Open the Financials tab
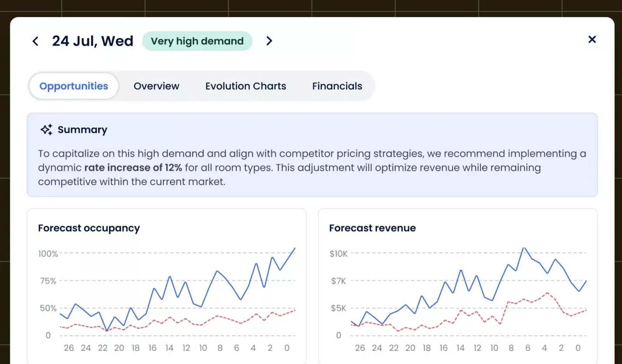Screen dimensions: 622x364 [x=337, y=86]
